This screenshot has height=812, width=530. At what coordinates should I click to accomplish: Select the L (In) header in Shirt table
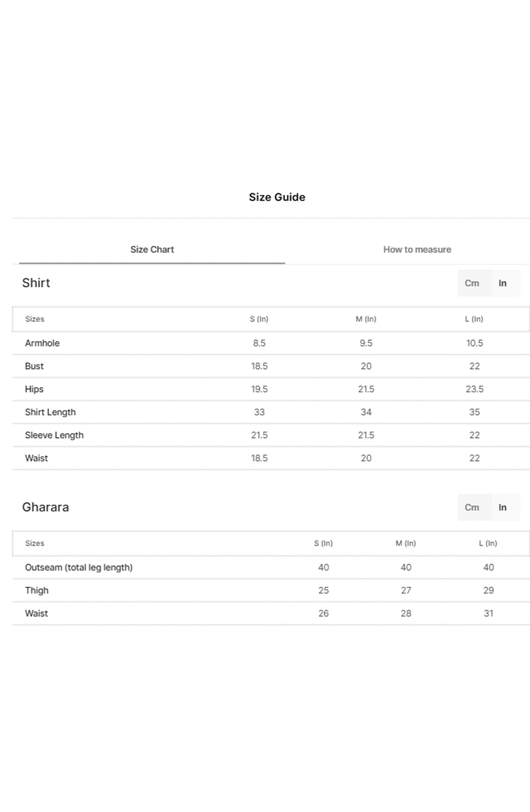point(474,319)
